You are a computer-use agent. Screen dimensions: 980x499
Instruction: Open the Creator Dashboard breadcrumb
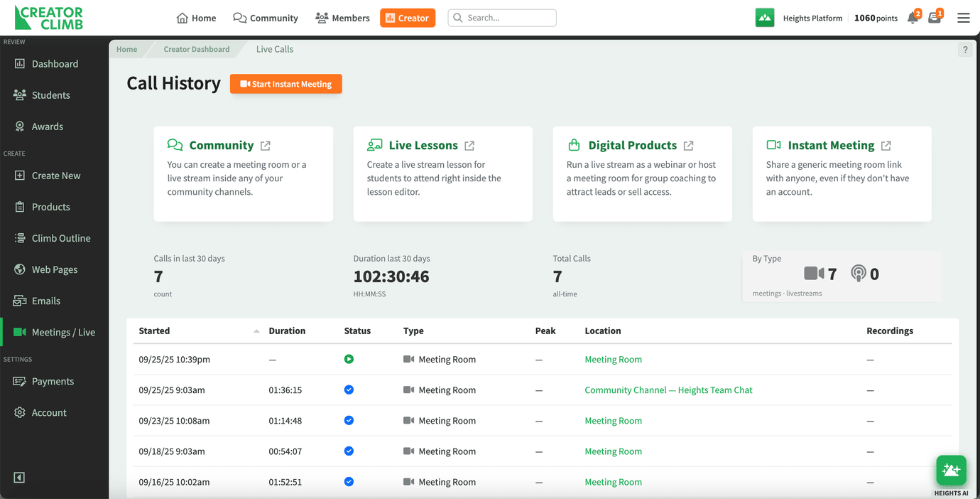coord(196,49)
